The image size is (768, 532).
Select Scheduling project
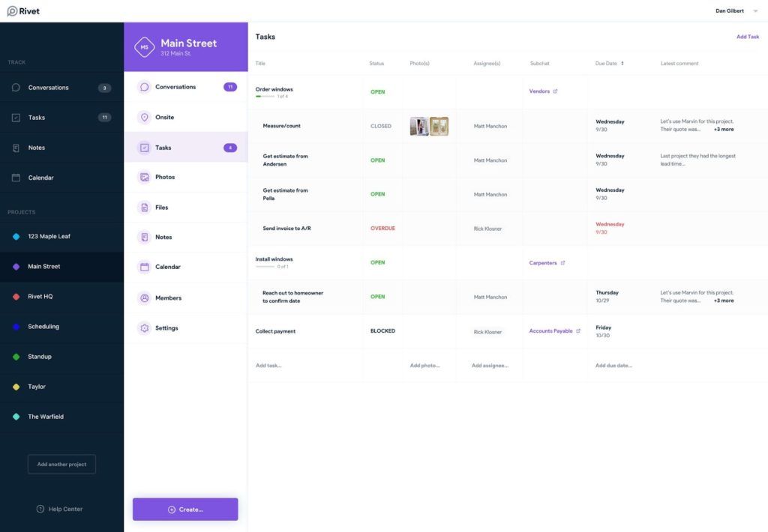(x=61, y=327)
